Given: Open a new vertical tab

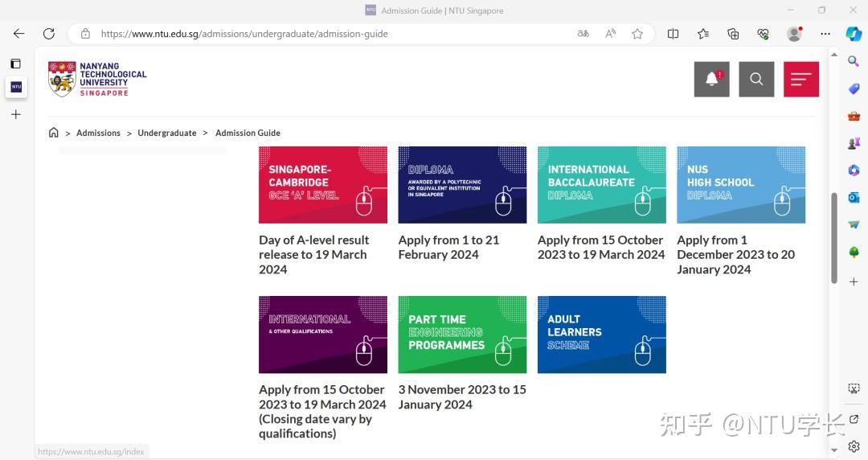Looking at the screenshot, I should point(15,114).
